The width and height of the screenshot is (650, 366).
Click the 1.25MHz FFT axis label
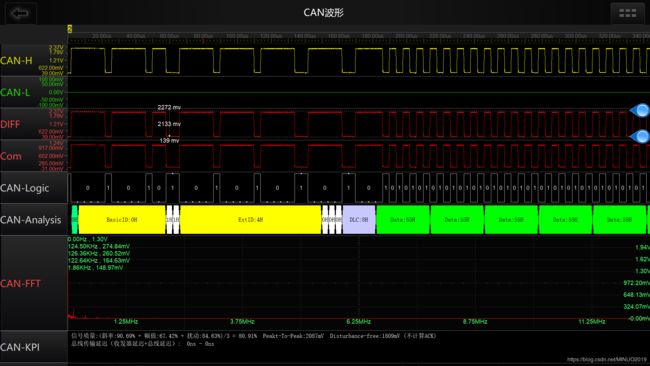pyautogui.click(x=126, y=322)
